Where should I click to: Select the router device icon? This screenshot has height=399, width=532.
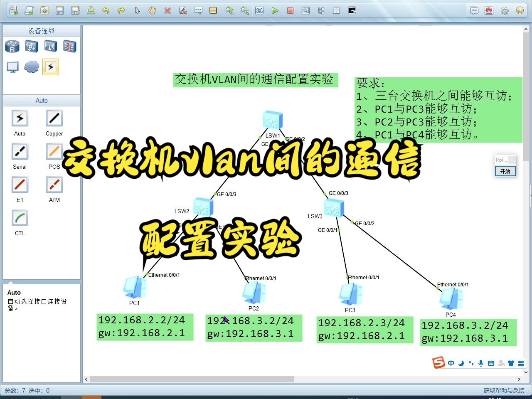click(x=12, y=46)
